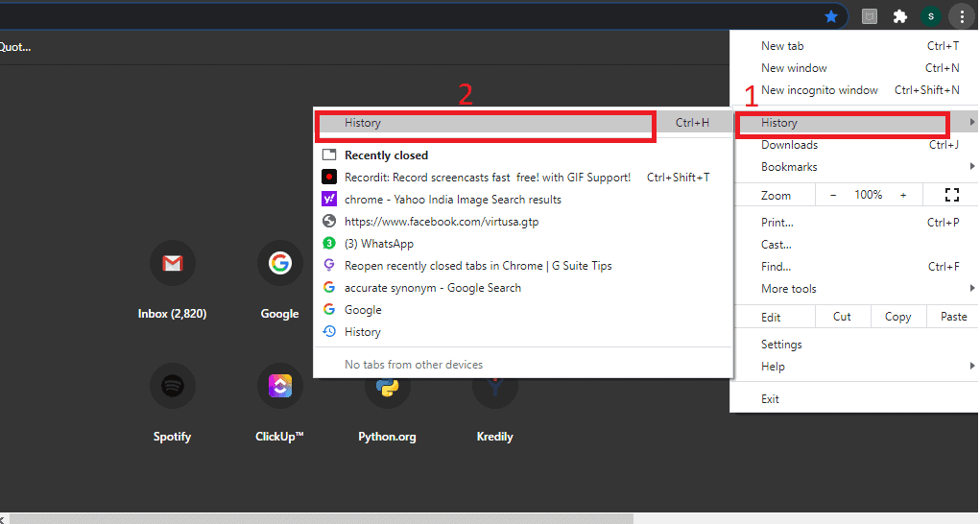The image size is (980, 524).
Task: Click Paste in the Edit row
Action: pyautogui.click(x=952, y=317)
